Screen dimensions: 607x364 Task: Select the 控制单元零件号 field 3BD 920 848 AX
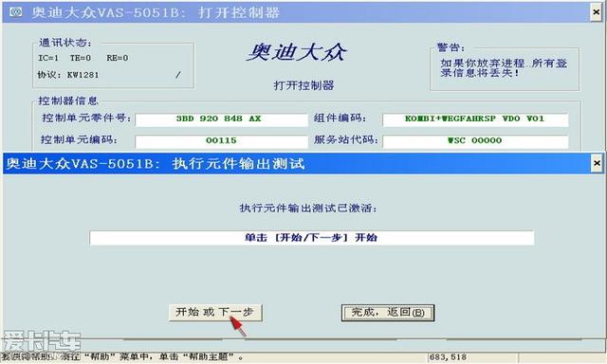tap(221, 119)
